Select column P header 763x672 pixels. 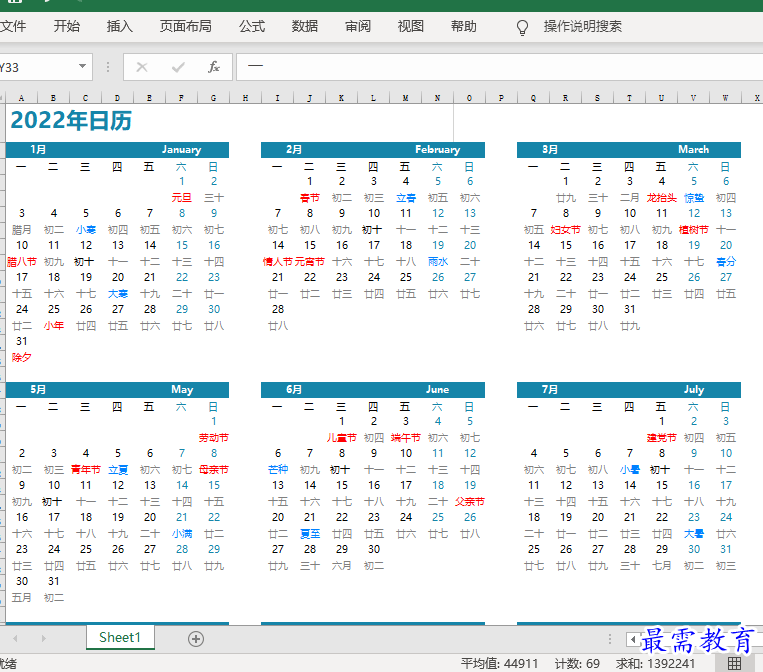(x=501, y=98)
